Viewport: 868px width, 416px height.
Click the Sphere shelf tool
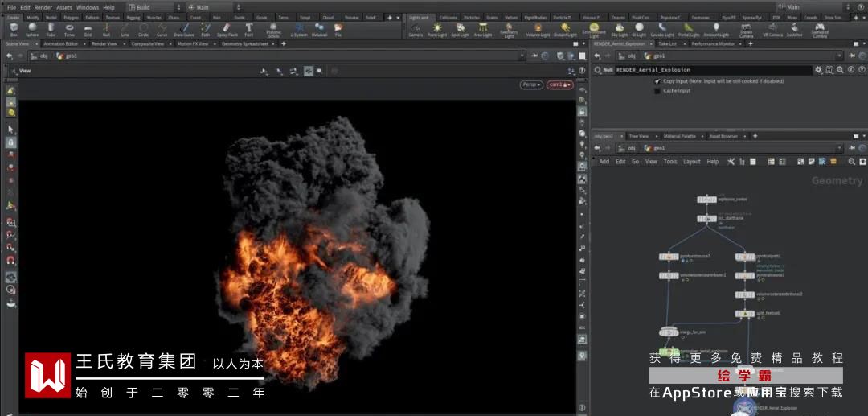coord(32,29)
